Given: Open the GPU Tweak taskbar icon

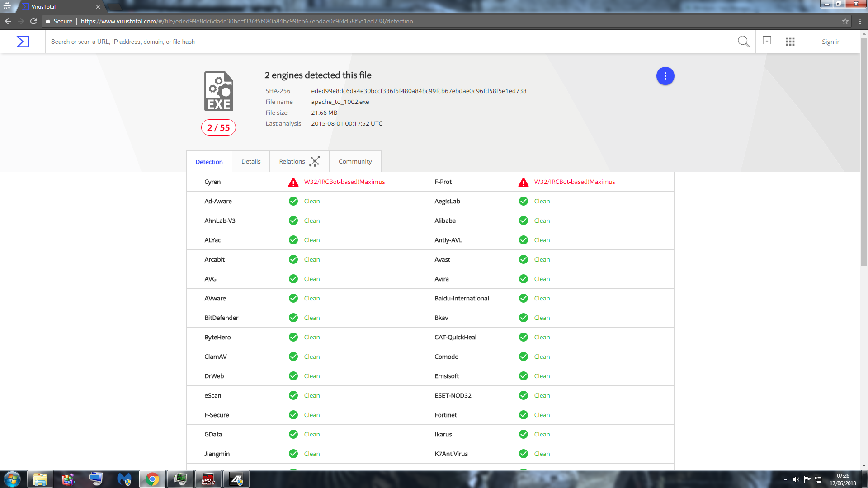Looking at the screenshot, I should [208, 479].
